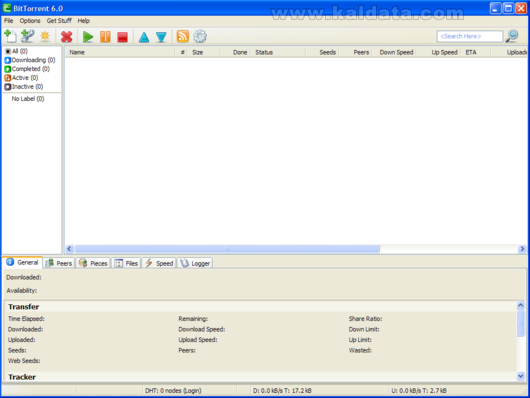The width and height of the screenshot is (530, 398).
Task: Select the Downloading (0) category
Action: pyautogui.click(x=30, y=60)
